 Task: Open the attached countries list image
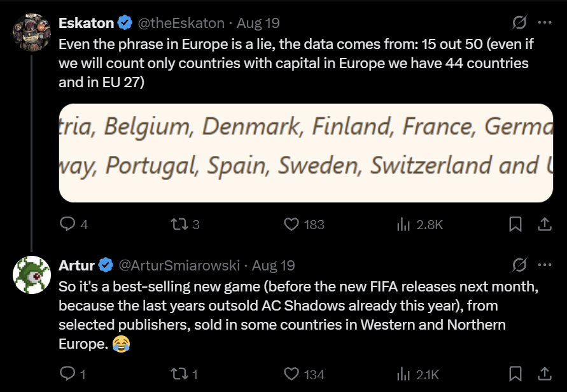click(x=305, y=153)
